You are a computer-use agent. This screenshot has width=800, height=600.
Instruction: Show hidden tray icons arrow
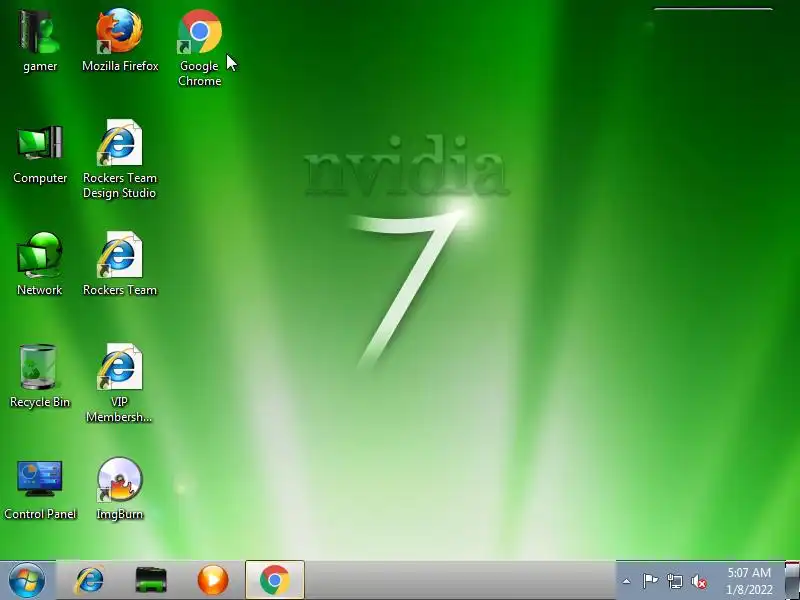point(627,581)
